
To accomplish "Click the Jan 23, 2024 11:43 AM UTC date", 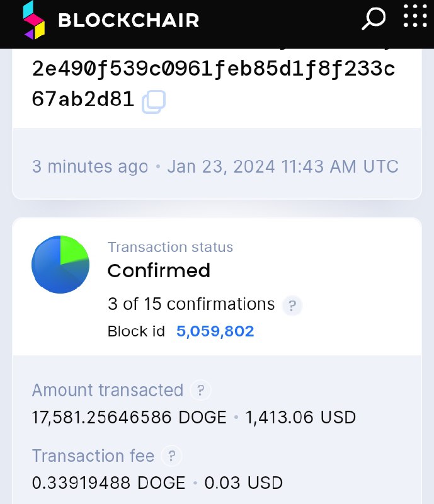I will coord(283,166).
